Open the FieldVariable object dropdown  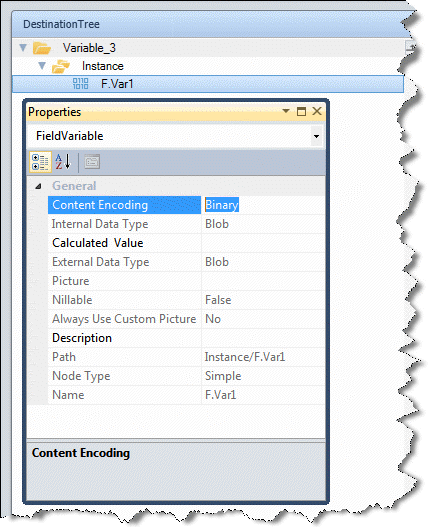tap(316, 136)
